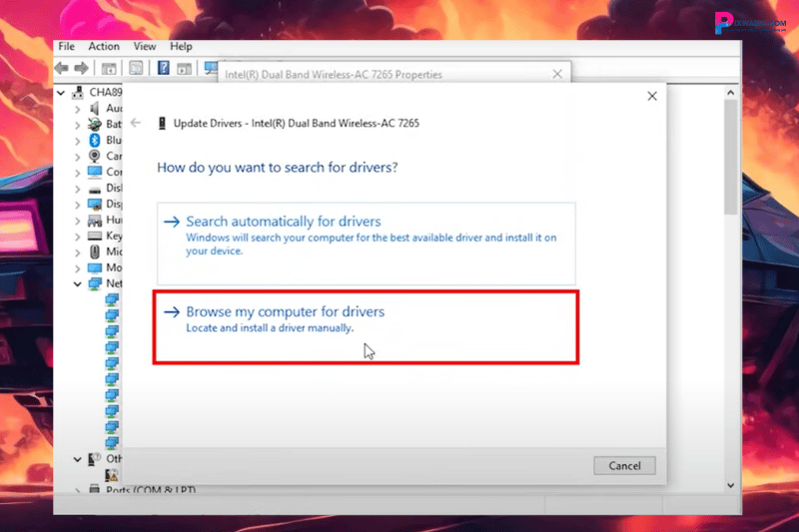This screenshot has height=532, width=799.
Task: Click the Batteries category icon
Action: click(95, 125)
